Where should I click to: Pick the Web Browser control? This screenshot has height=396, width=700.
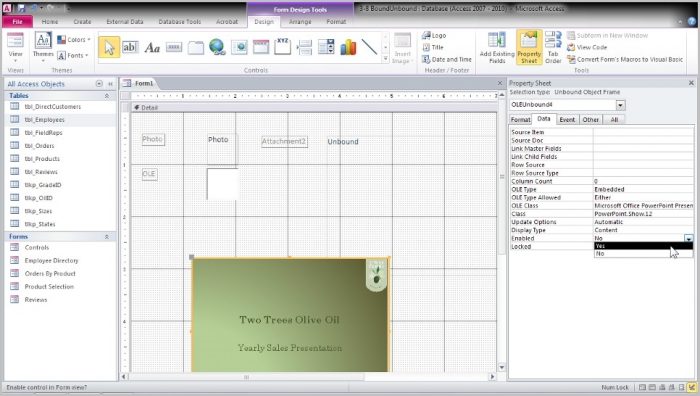point(239,47)
